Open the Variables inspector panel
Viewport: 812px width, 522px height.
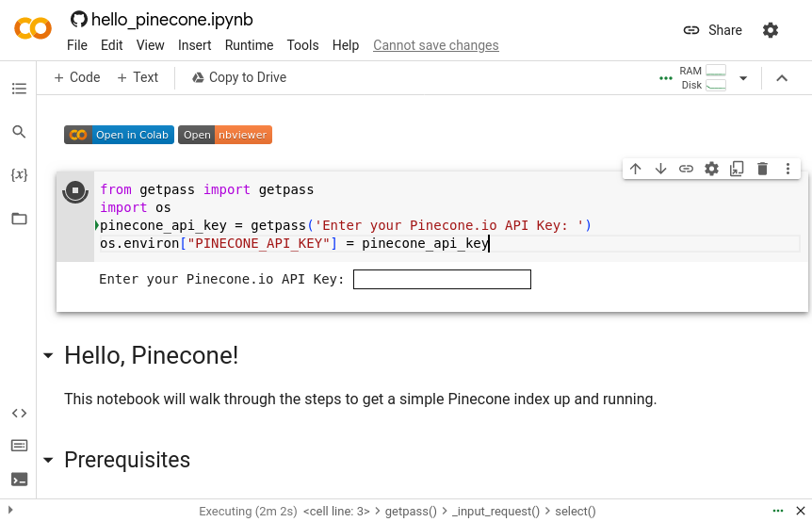click(19, 175)
